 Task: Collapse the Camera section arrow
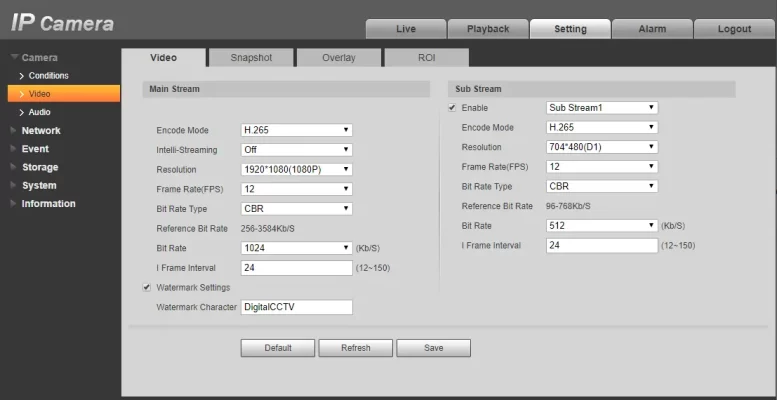pyautogui.click(x=14, y=57)
